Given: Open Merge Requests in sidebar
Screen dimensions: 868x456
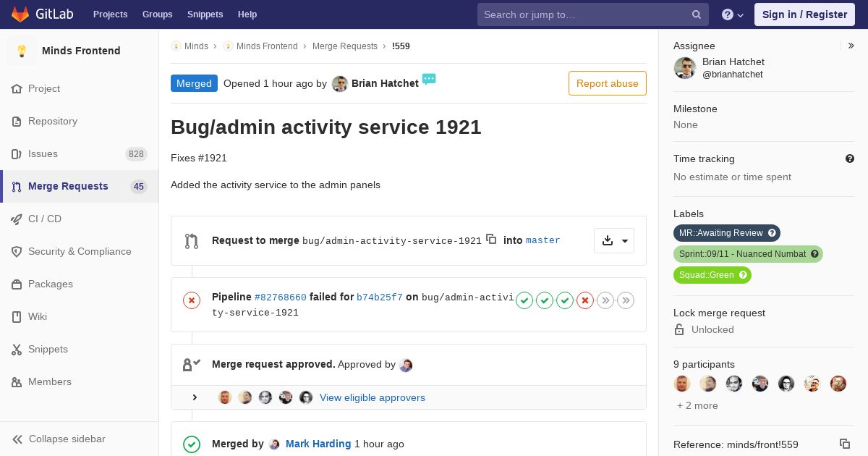Looking at the screenshot, I should [x=80, y=186].
